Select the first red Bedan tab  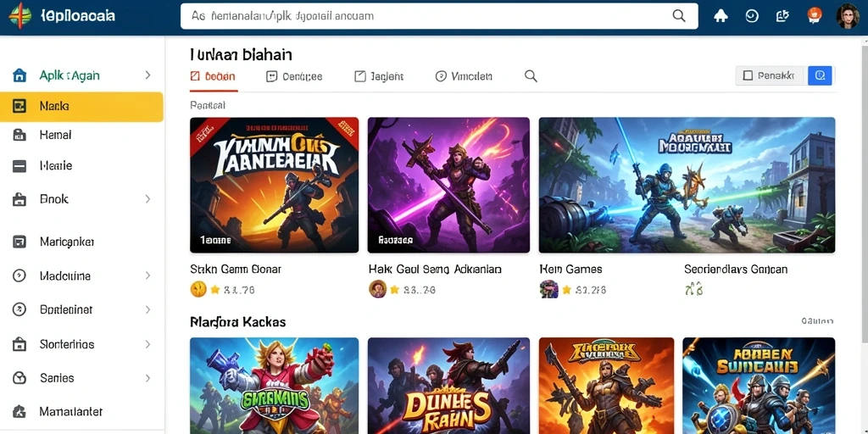(213, 76)
